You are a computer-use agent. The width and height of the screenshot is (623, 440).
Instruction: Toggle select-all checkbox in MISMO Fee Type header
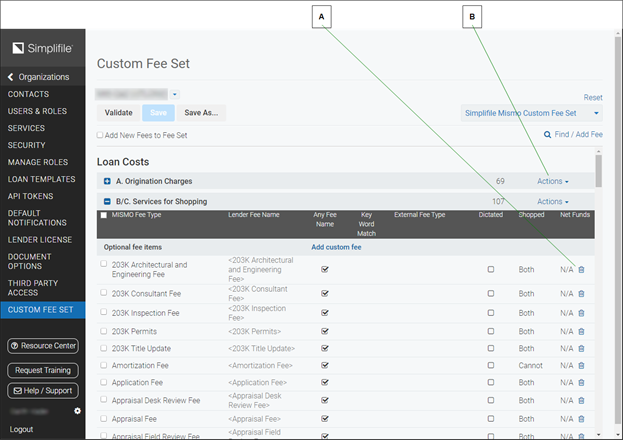pyautogui.click(x=104, y=215)
